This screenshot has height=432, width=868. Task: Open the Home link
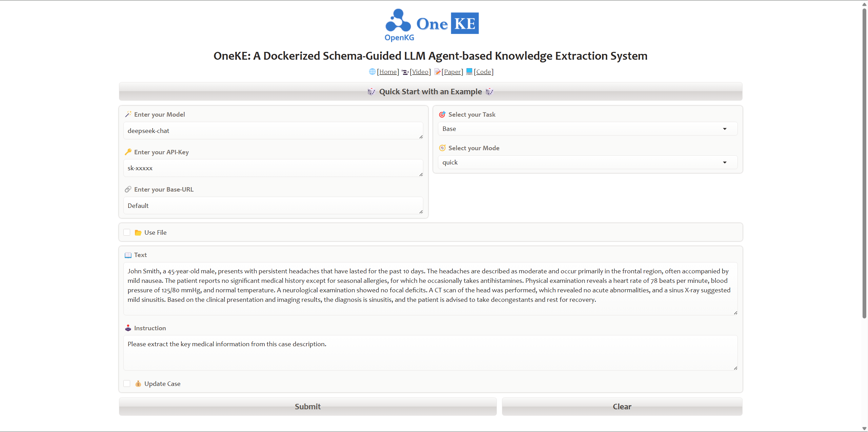[388, 72]
